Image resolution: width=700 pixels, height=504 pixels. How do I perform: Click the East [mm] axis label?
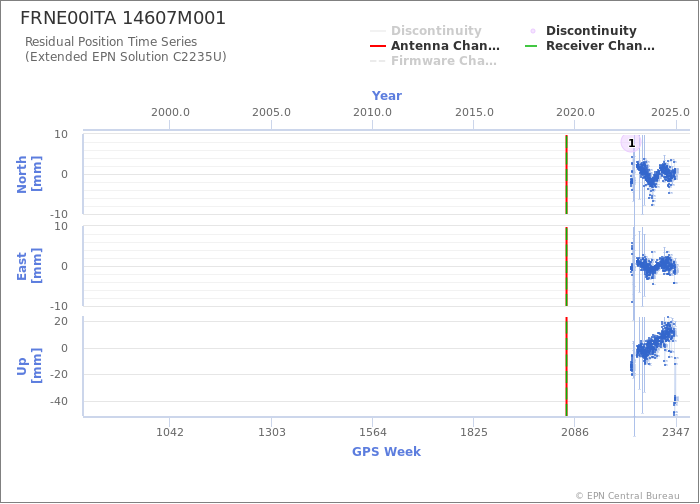coord(29,266)
